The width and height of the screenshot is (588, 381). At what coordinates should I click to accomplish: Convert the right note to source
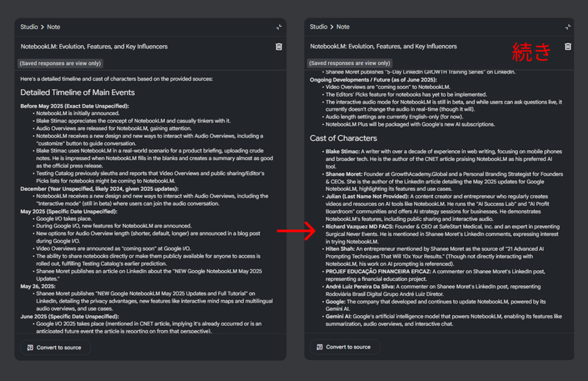(x=345, y=347)
